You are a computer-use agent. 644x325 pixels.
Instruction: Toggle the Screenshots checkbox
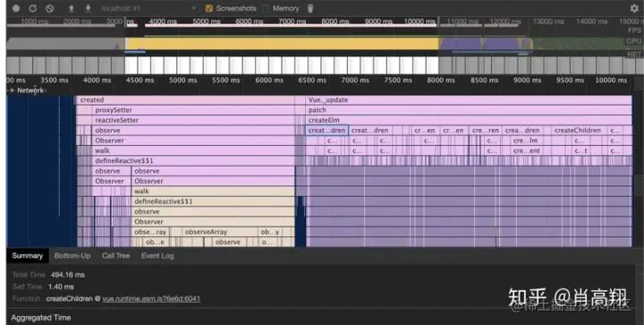[x=209, y=8]
